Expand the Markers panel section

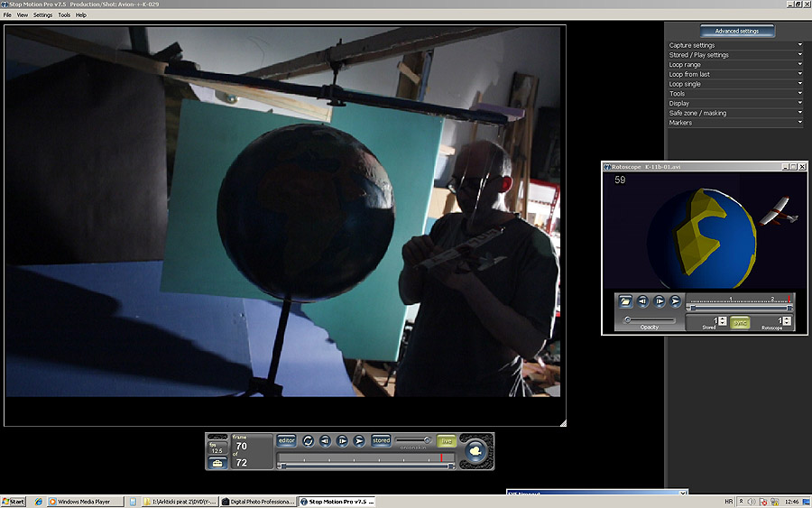(x=735, y=123)
